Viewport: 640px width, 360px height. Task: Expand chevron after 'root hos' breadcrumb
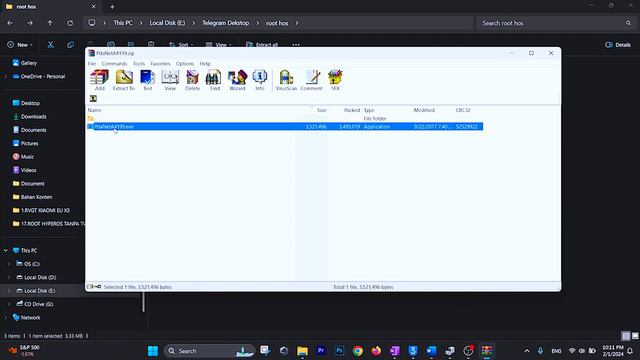pyautogui.click(x=297, y=23)
